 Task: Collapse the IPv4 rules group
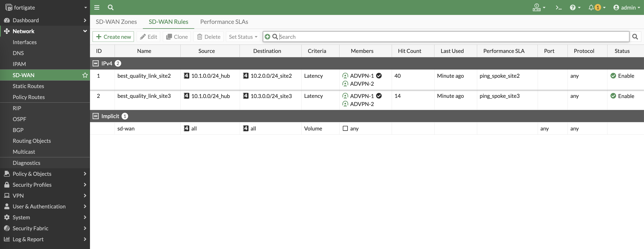[x=96, y=63]
